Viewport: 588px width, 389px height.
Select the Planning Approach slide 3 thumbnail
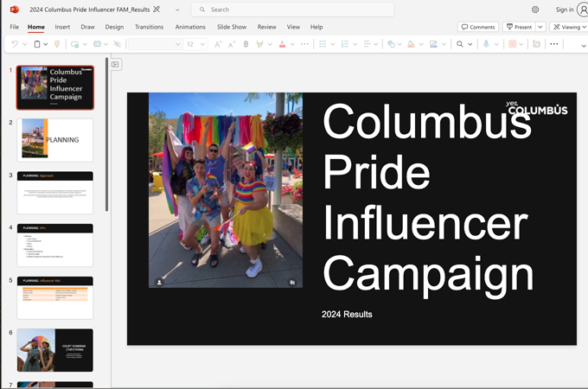tap(55, 193)
